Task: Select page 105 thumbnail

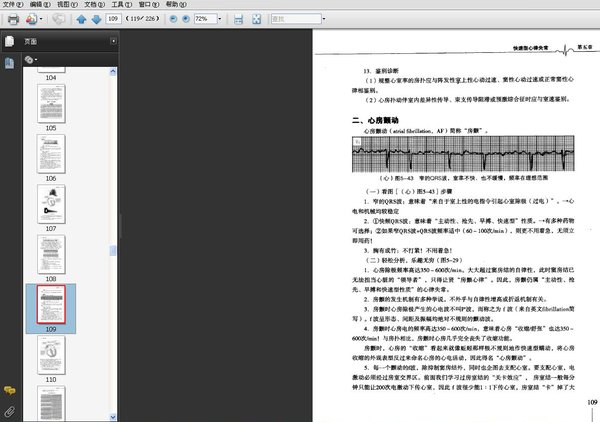Action: [51, 103]
